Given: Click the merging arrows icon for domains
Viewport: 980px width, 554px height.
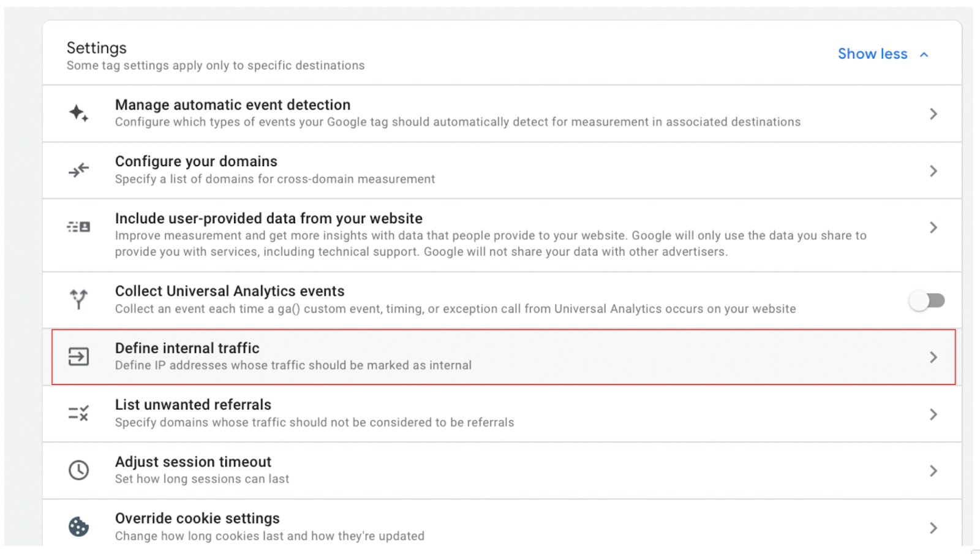Looking at the screenshot, I should pyautogui.click(x=78, y=170).
